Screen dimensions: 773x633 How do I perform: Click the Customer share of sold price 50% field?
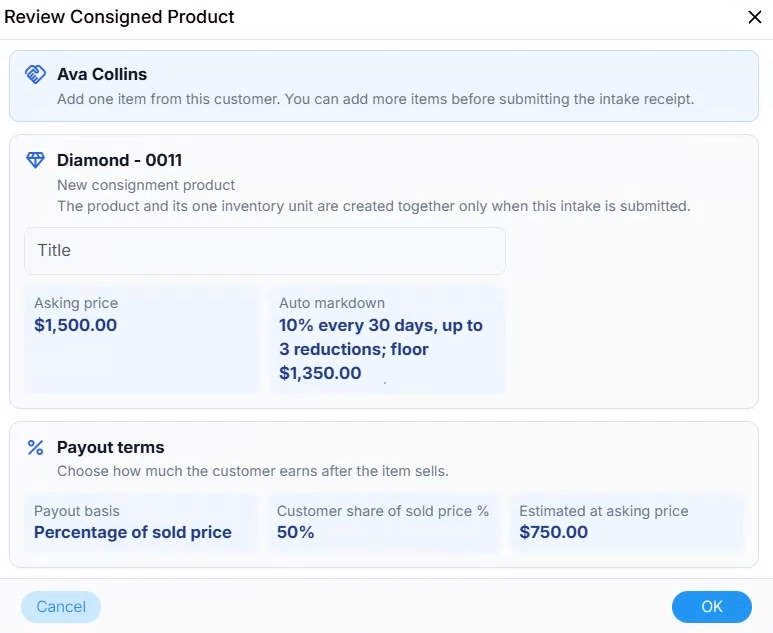(384, 523)
